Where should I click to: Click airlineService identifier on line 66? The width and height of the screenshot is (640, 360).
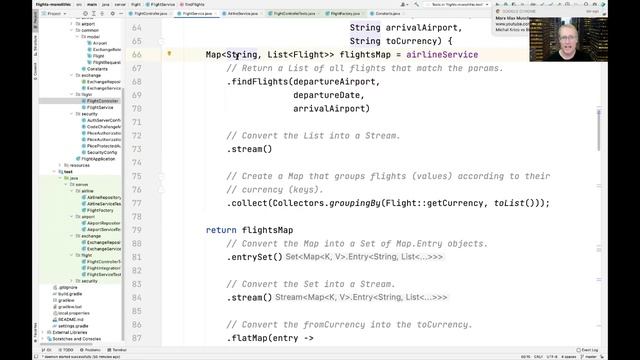[442, 55]
